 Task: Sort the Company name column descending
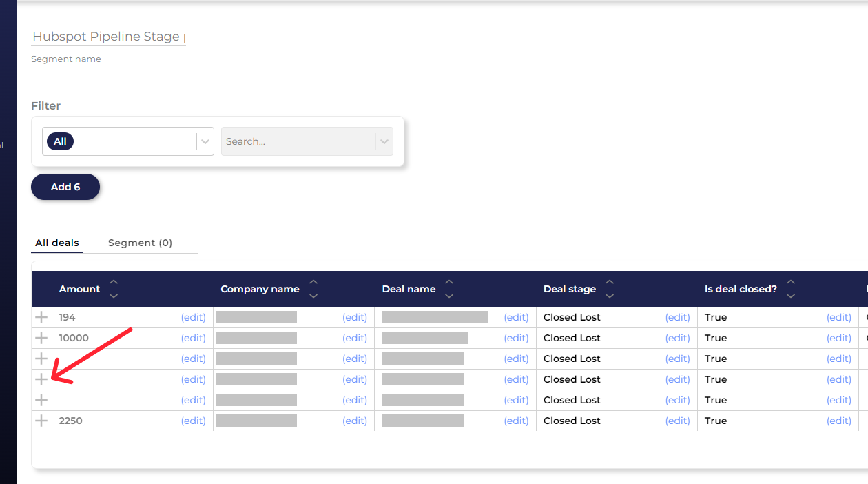313,295
